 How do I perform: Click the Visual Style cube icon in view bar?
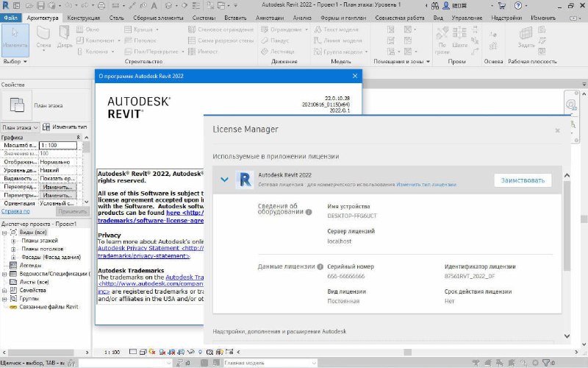coord(143,352)
